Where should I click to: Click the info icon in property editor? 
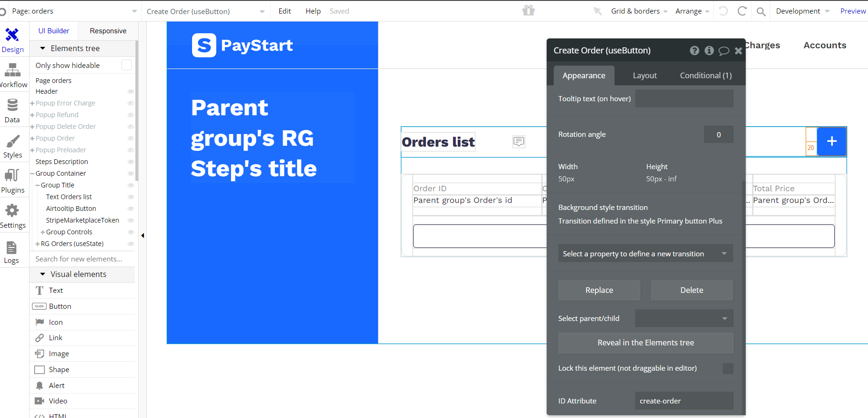tap(709, 51)
